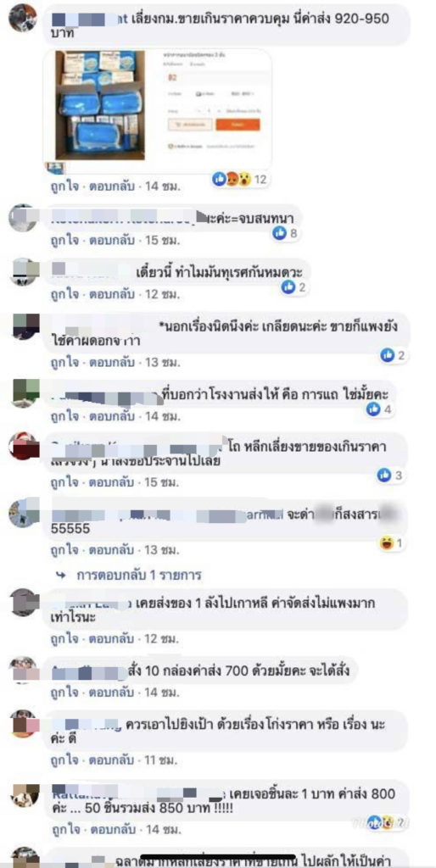Click the like count 4 on the โรงงานส่งให้ comment
Screen dimensions: 436x868
[379, 409]
